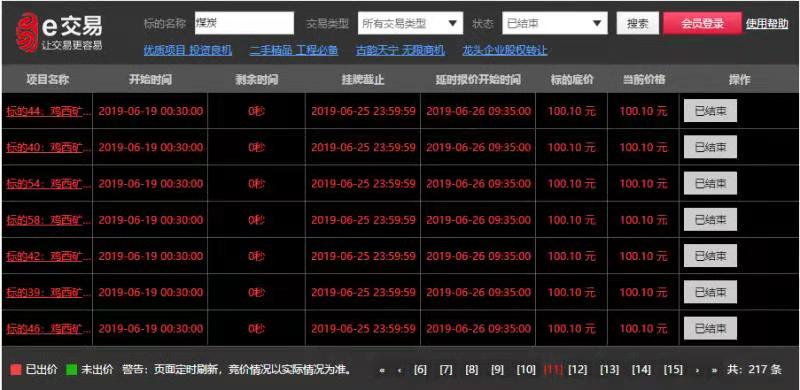Click the 会员登录 button
800x390 pixels.
(x=702, y=23)
